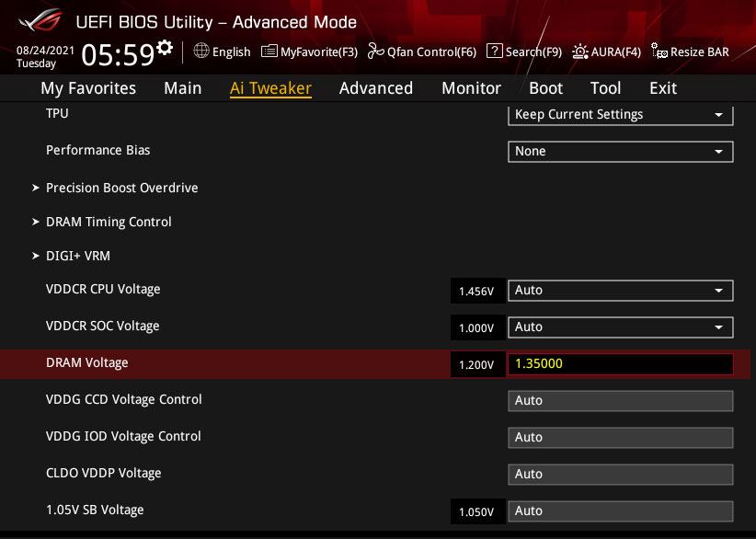
Task: Click the Search question mark icon
Action: click(x=494, y=52)
